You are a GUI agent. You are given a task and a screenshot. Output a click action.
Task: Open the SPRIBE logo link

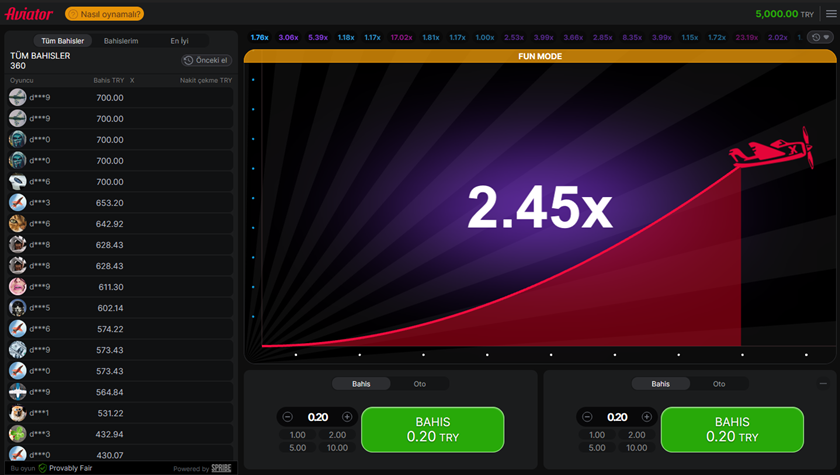point(221,468)
